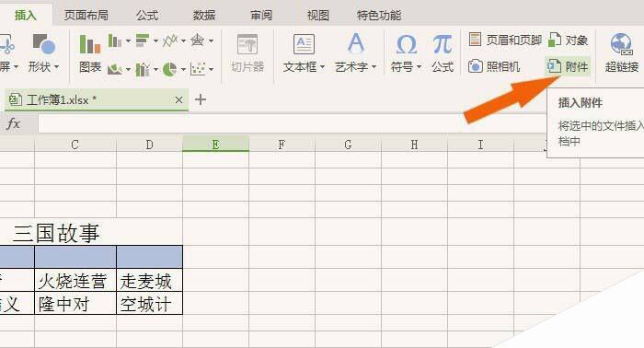Switch to the 数据 ribbon tab
The image size is (644, 348).
point(204,16)
